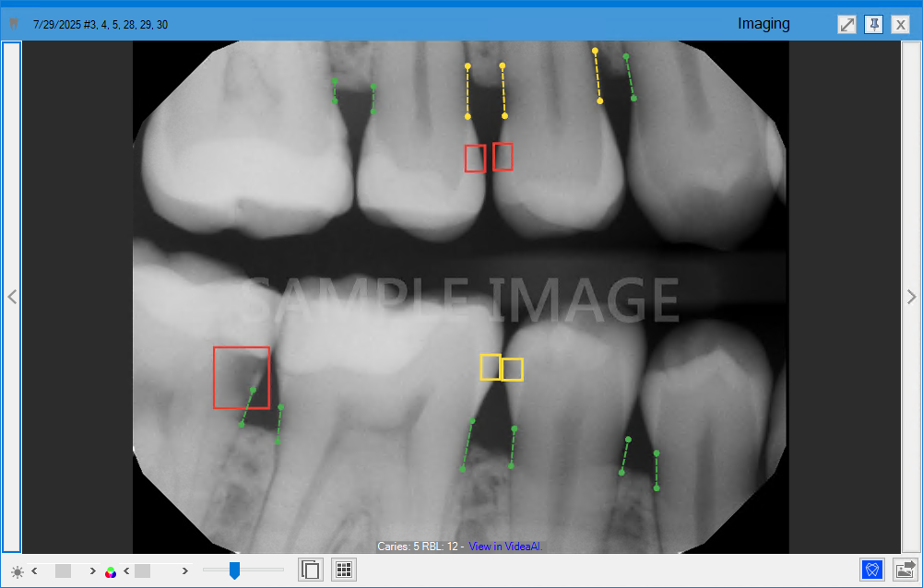Close the Imaging panel
The width and height of the screenshot is (923, 588).
[x=901, y=24]
